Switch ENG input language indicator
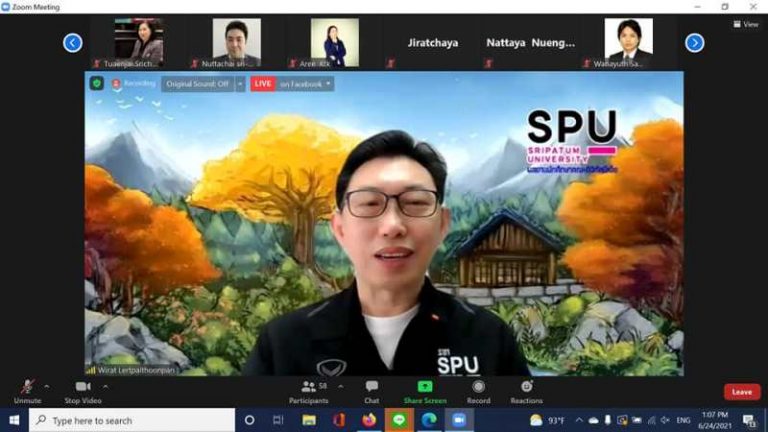The width and height of the screenshot is (768, 432). point(683,420)
